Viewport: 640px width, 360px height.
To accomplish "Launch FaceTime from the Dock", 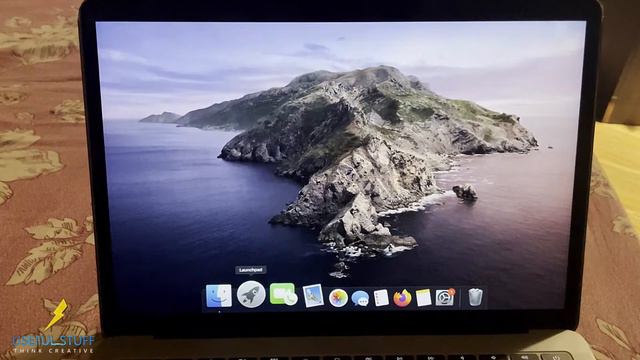I will 283,294.
